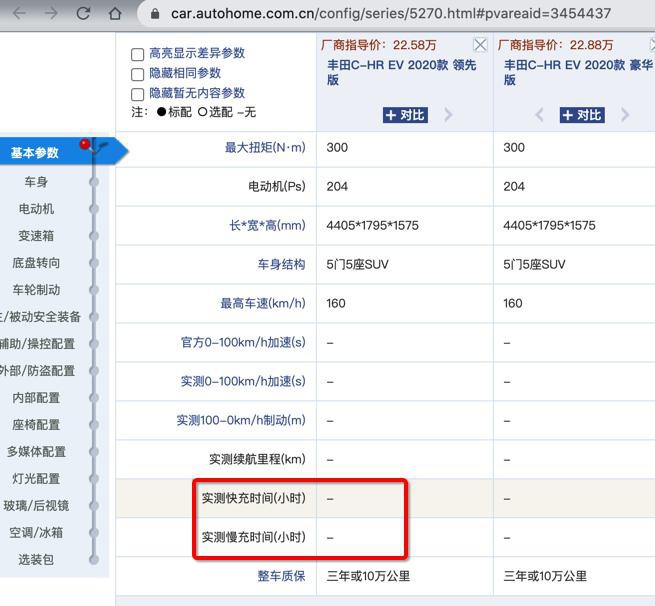Remove the 领先版 column with its X button
This screenshot has width=655, height=606.
480,45
